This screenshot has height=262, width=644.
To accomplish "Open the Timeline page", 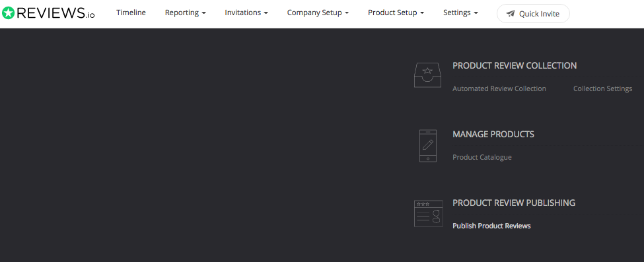I will pos(131,13).
